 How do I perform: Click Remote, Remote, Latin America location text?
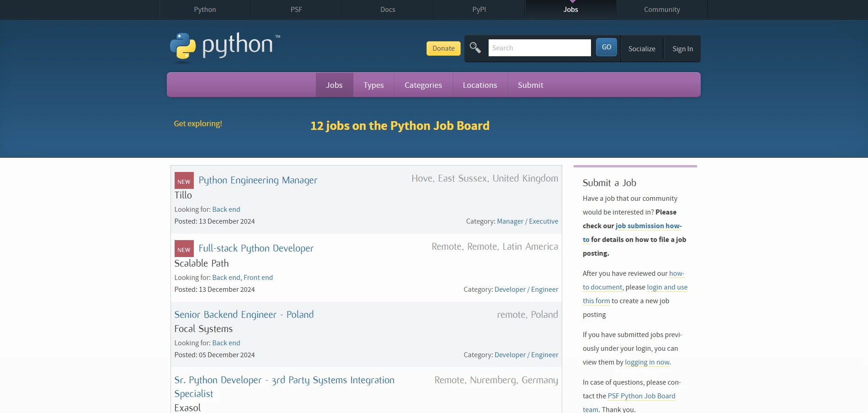pyautogui.click(x=495, y=247)
